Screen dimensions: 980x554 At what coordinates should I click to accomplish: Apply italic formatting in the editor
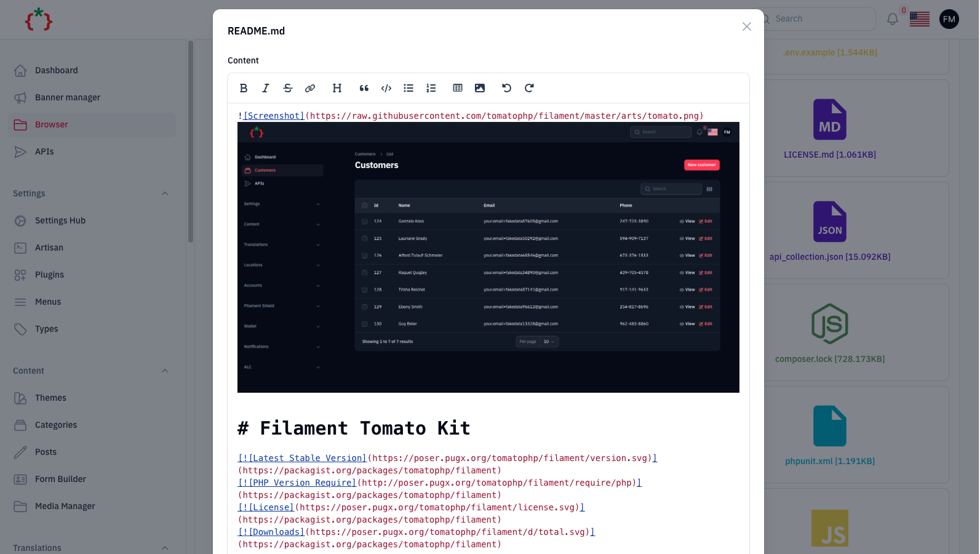click(x=266, y=88)
